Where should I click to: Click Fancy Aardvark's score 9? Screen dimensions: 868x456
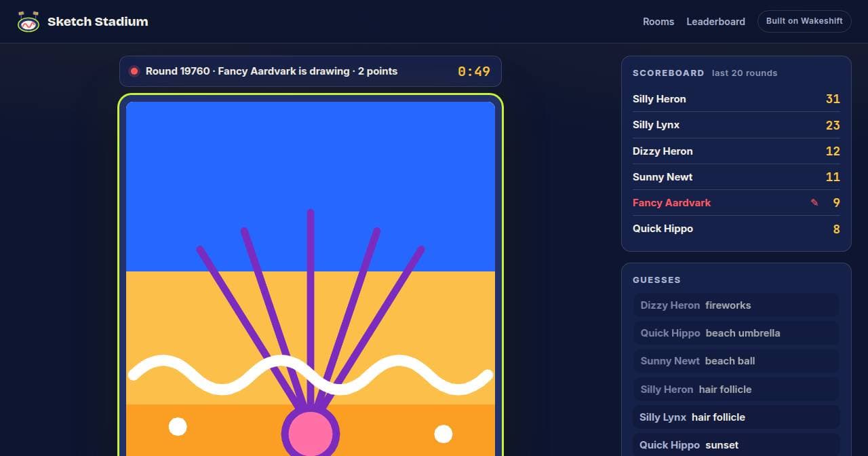coord(836,203)
